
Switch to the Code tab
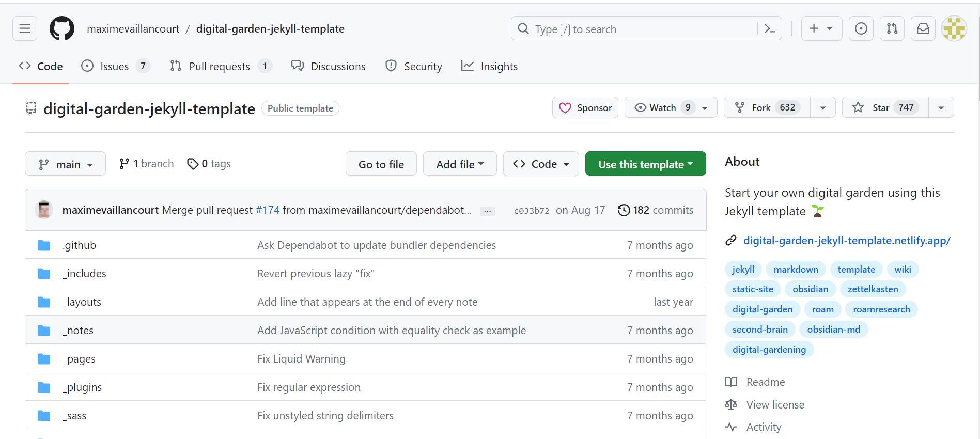coord(41,66)
